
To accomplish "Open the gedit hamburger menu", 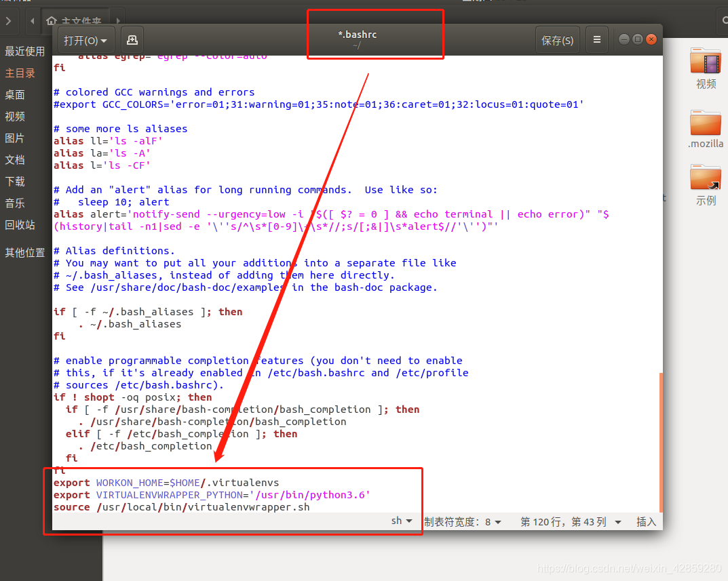I will click(x=596, y=39).
